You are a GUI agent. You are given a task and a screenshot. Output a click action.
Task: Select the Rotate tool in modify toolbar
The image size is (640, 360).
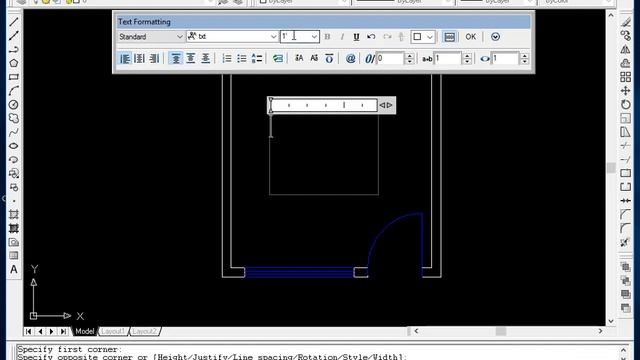pos(625,104)
